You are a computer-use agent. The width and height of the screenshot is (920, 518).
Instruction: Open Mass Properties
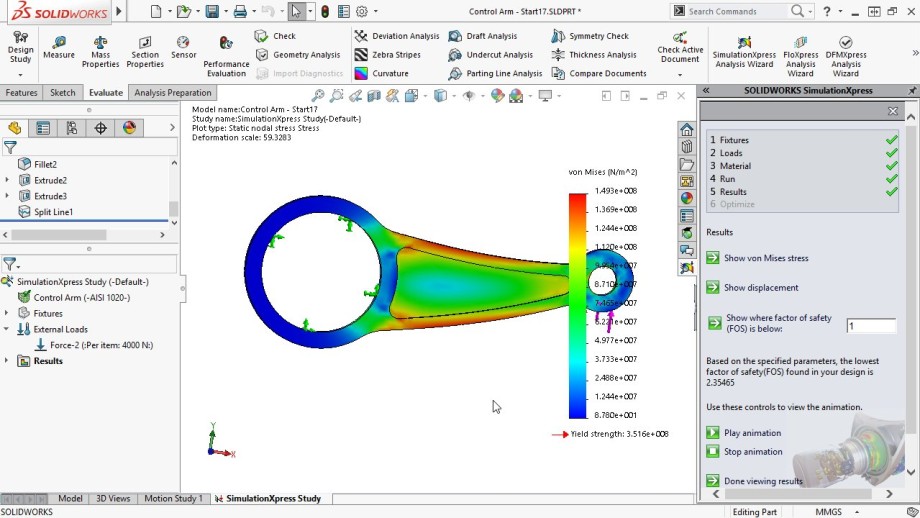[100, 51]
